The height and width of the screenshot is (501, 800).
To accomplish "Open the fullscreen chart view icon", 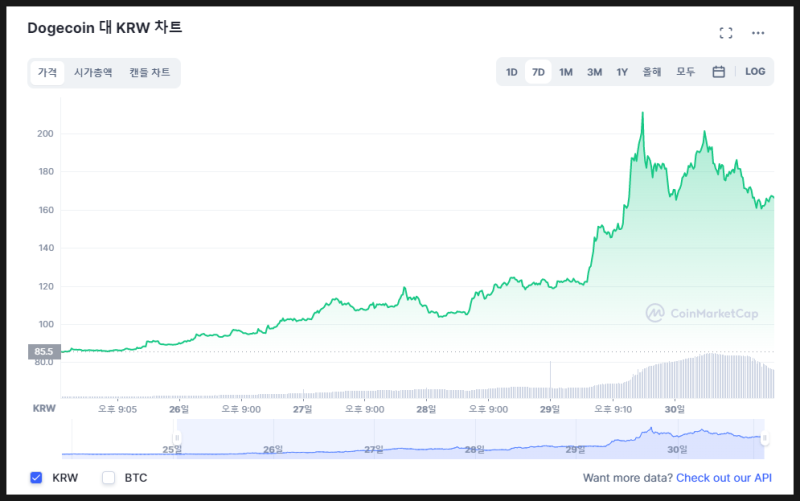I will [x=726, y=33].
